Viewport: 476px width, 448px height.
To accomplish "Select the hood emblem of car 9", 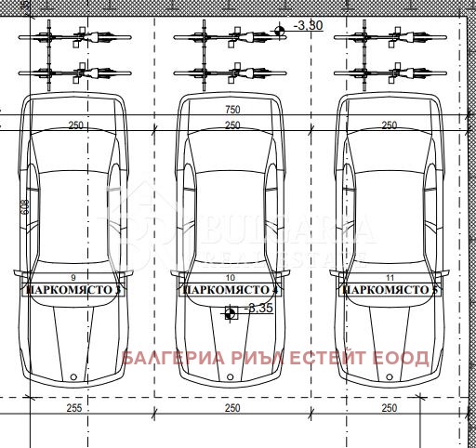I will click(x=73, y=377).
